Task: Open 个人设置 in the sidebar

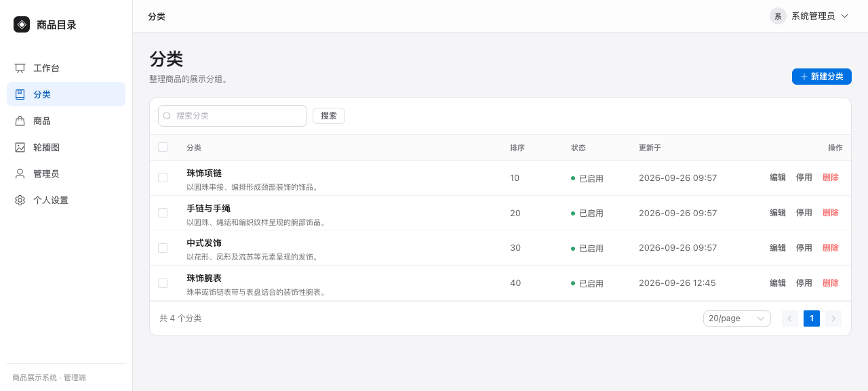Action: click(66, 201)
